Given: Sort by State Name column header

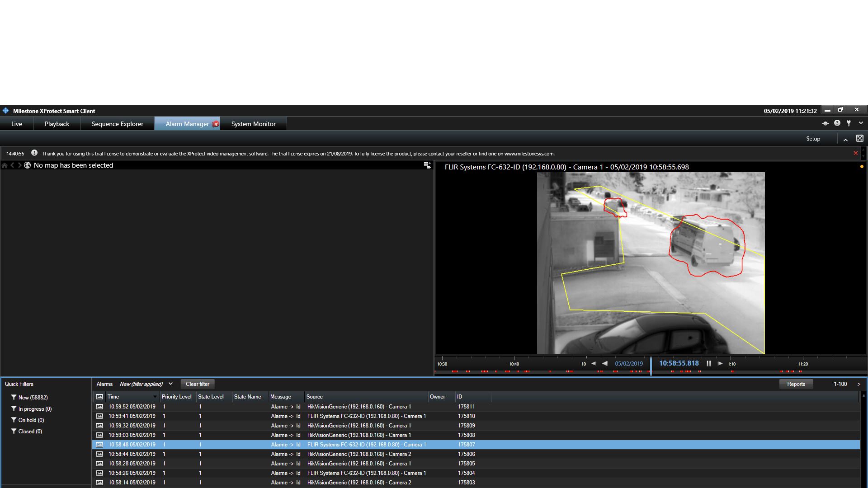Looking at the screenshot, I should click(x=250, y=397).
